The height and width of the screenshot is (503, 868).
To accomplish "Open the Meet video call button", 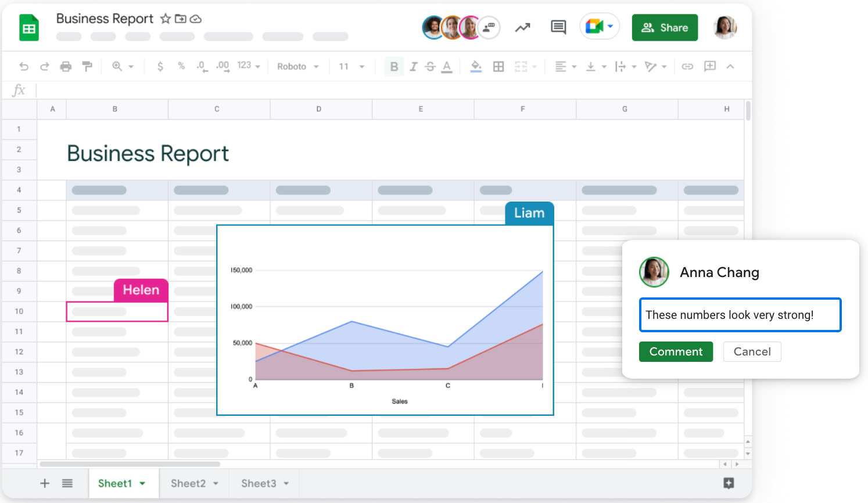I will 600,27.
